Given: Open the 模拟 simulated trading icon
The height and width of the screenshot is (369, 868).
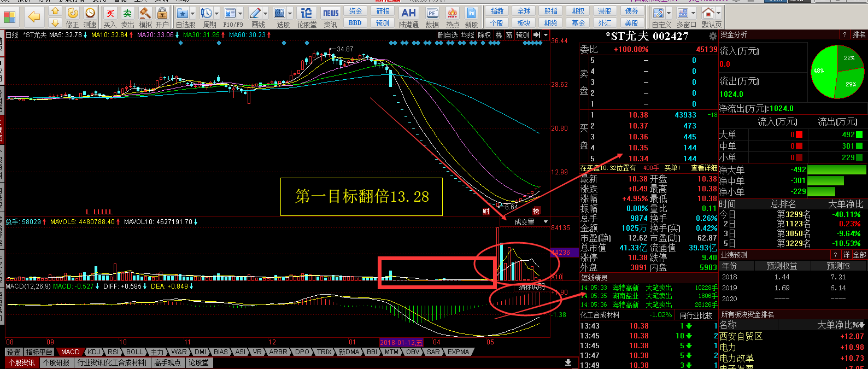Looking at the screenshot, I should pos(145,17).
